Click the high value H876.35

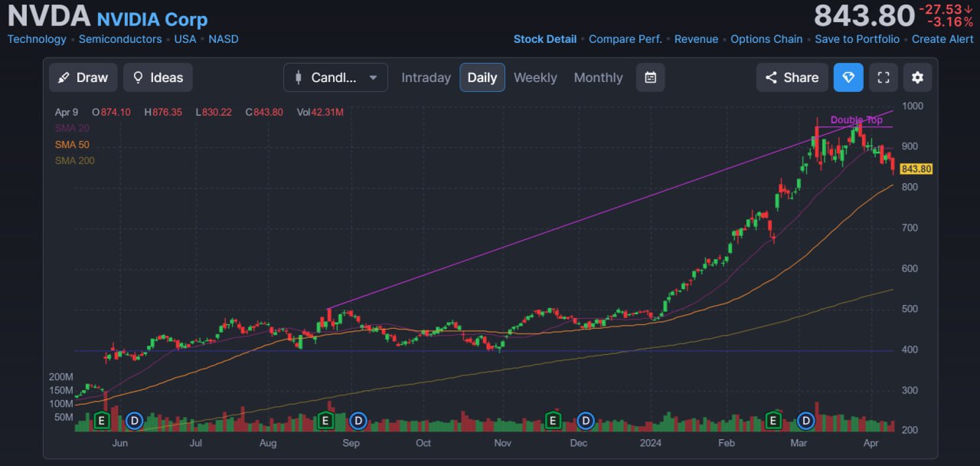coord(163,112)
